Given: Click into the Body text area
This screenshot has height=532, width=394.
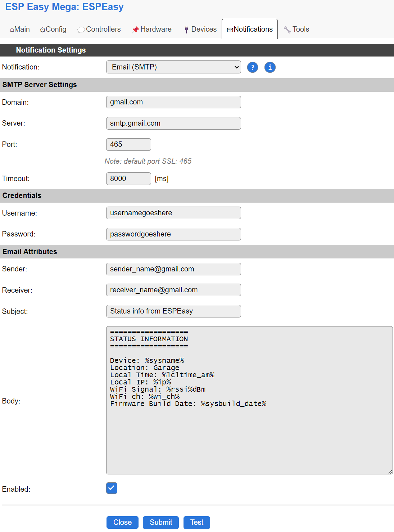Looking at the screenshot, I should (x=249, y=400).
